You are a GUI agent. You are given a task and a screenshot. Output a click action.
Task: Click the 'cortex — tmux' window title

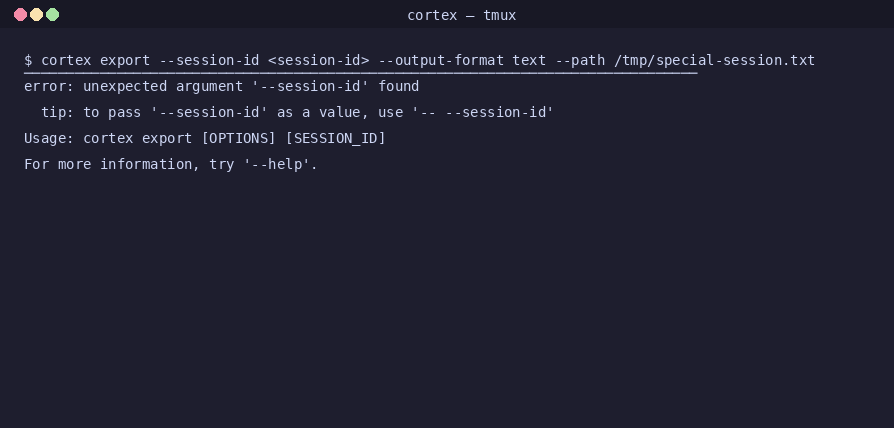(462, 15)
